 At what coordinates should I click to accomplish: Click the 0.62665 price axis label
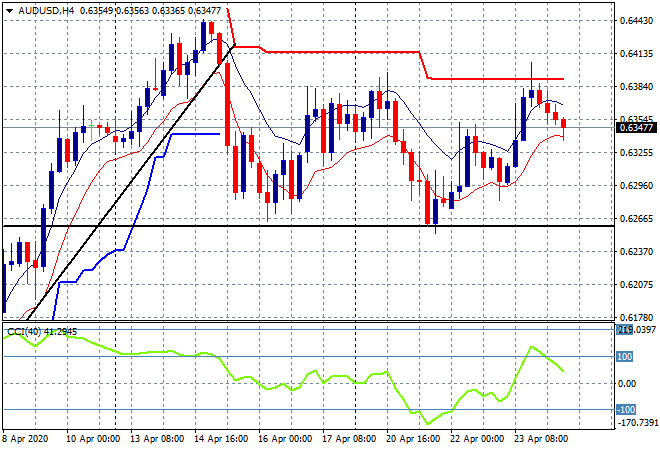[636, 218]
